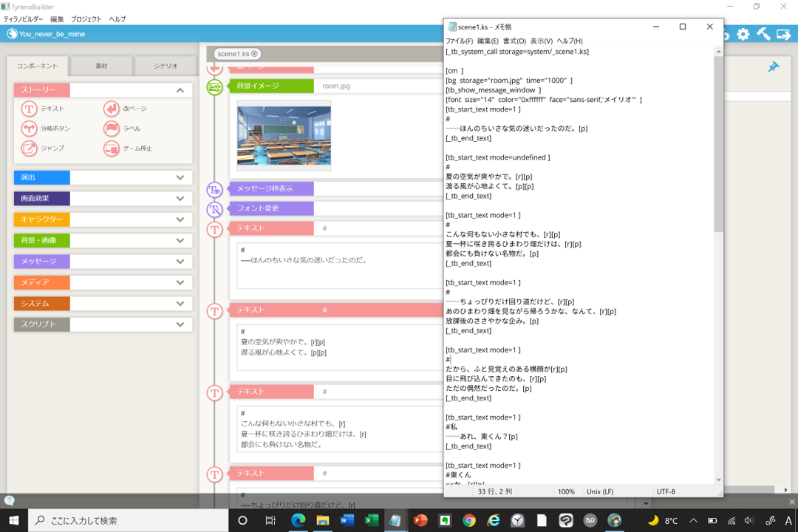The width and height of the screenshot is (798, 532).
Task: Open Notepad's 書式(O) format menu
Action: point(514,41)
